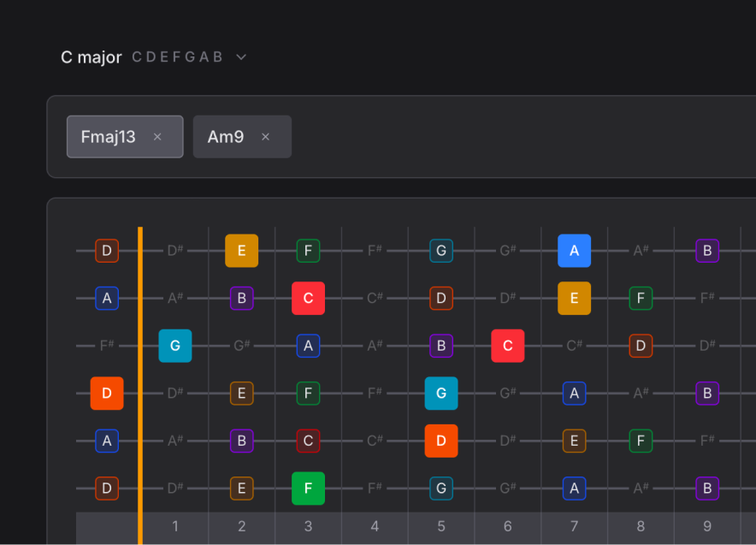Toggle the highlighted red C note at fret 6
Screen dimensions: 756x545
coord(507,346)
